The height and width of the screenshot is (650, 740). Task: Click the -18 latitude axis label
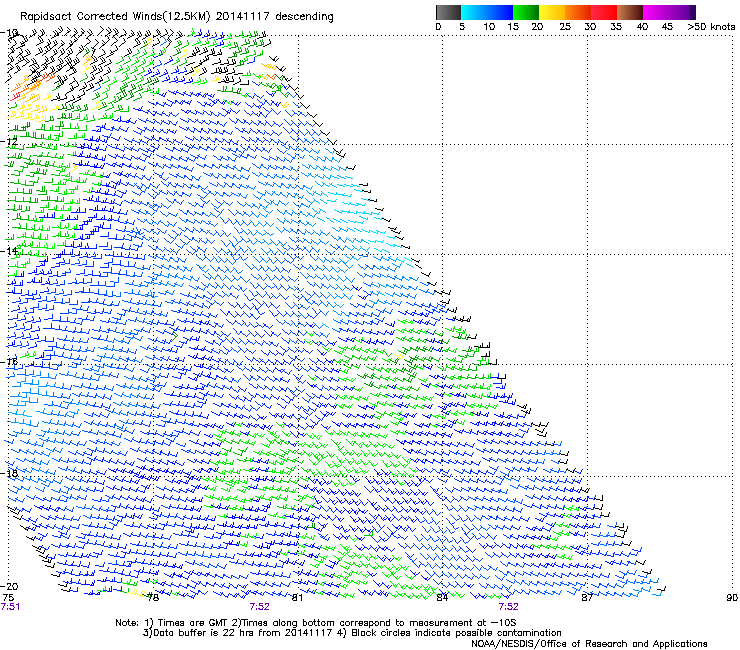coord(9,473)
